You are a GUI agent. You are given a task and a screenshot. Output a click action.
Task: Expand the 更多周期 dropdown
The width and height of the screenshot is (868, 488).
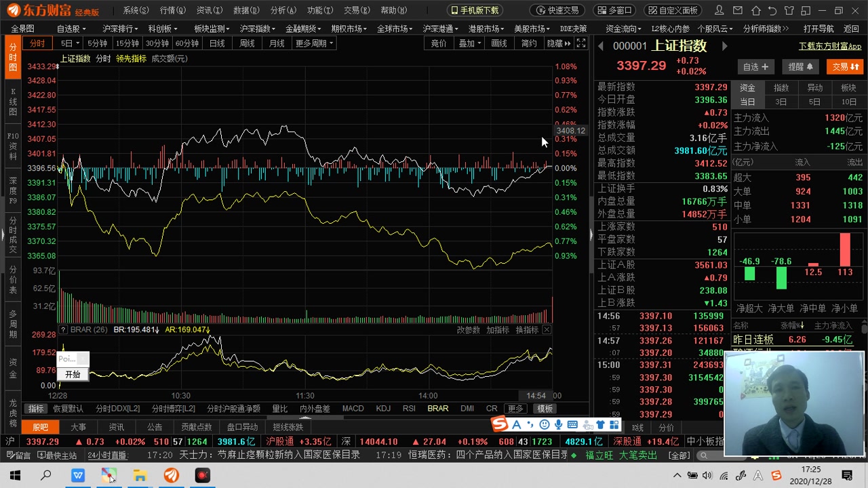click(x=314, y=43)
